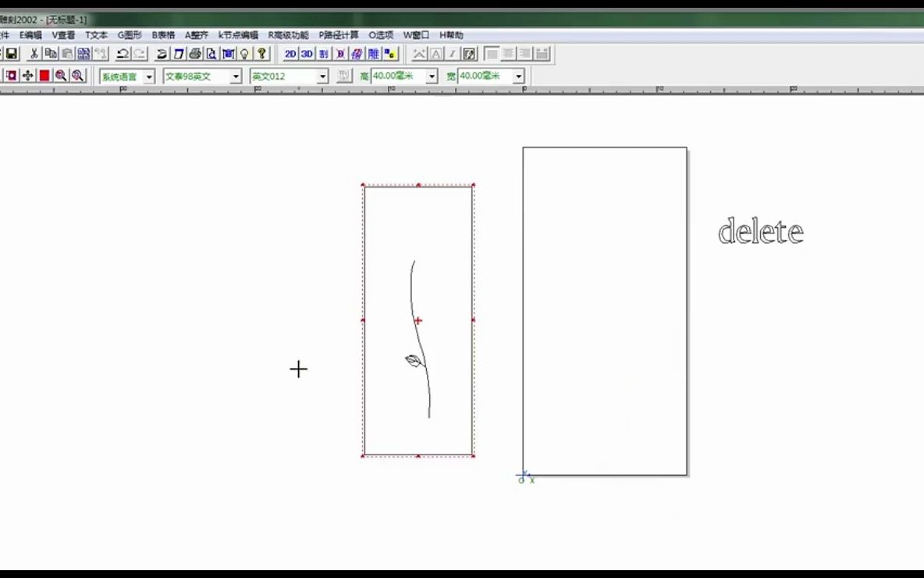This screenshot has width=924, height=578.
Task: Click the 型 button beside font dropdown
Action: tap(344, 76)
